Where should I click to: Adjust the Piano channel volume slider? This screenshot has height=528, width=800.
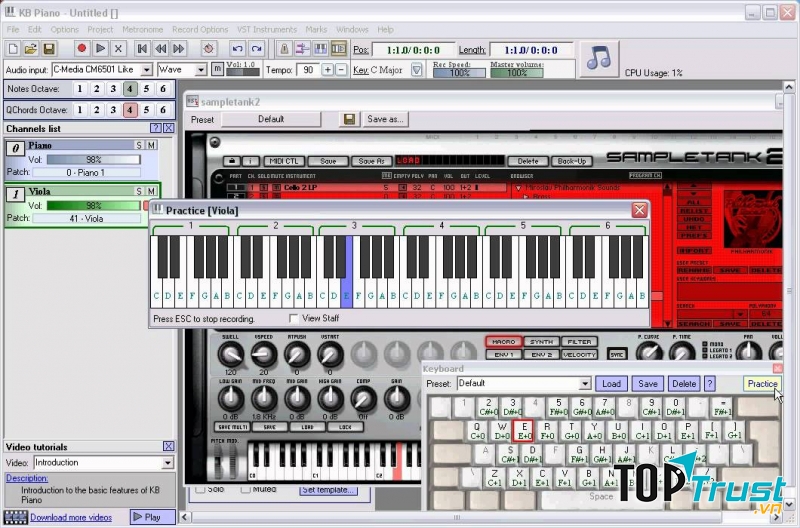click(x=93, y=160)
